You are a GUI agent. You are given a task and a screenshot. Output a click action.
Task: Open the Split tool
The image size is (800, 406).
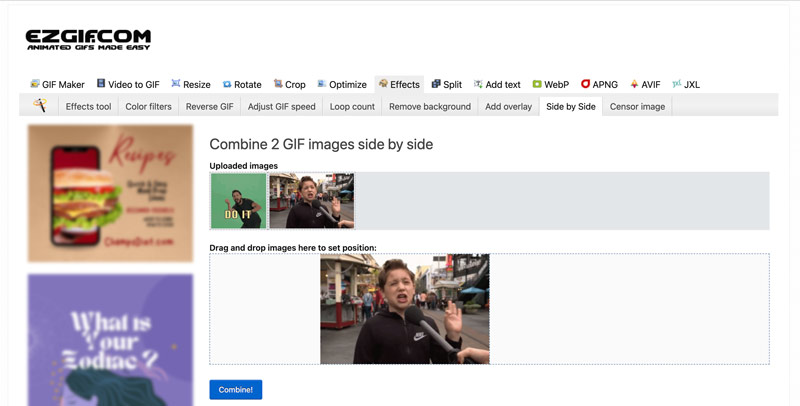click(447, 85)
